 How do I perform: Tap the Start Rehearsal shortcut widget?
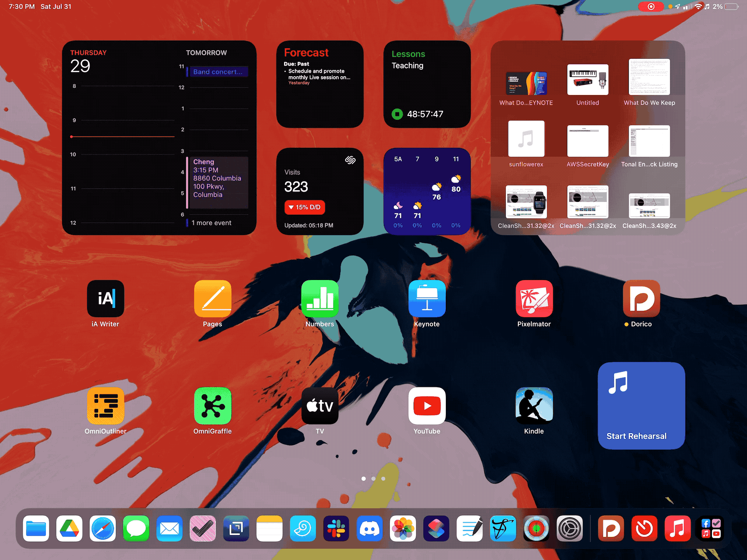click(641, 406)
